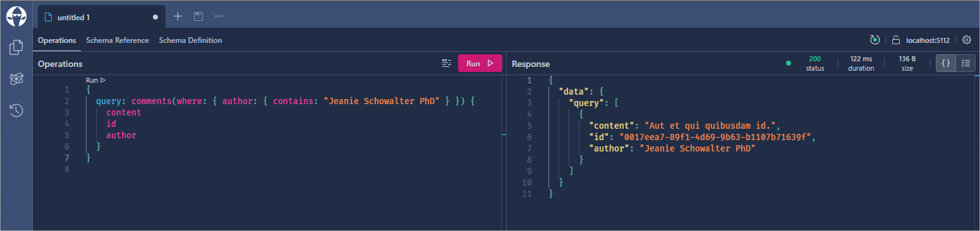Click the lock icon beside localhost:5112

click(x=895, y=40)
